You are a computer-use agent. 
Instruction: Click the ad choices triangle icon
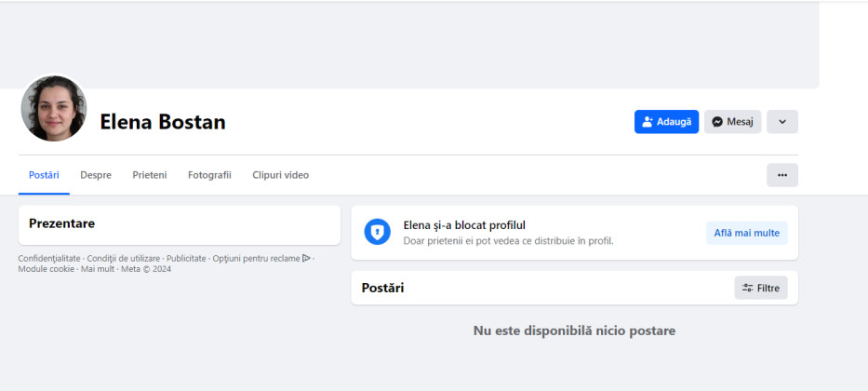pyautogui.click(x=306, y=258)
